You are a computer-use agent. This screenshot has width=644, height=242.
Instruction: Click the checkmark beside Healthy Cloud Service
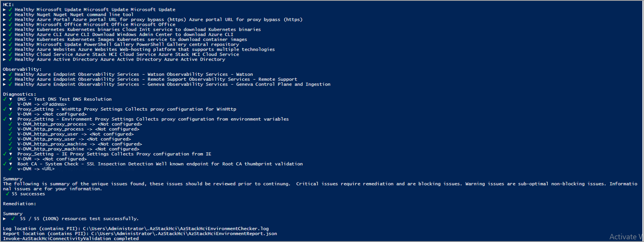pyautogui.click(x=10, y=54)
